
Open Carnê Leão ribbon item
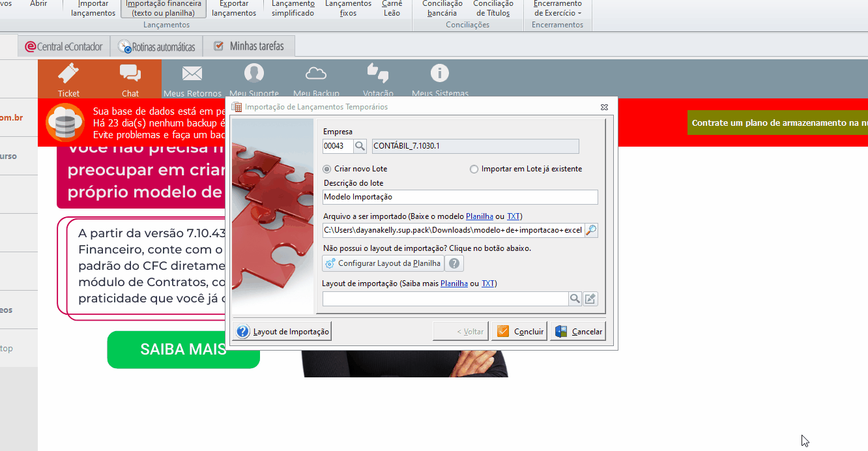coord(392,8)
